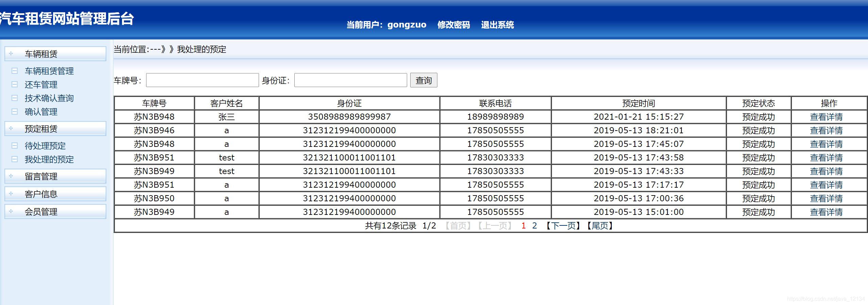Open 待处理预定 page
The height and width of the screenshot is (305, 868).
click(x=45, y=146)
